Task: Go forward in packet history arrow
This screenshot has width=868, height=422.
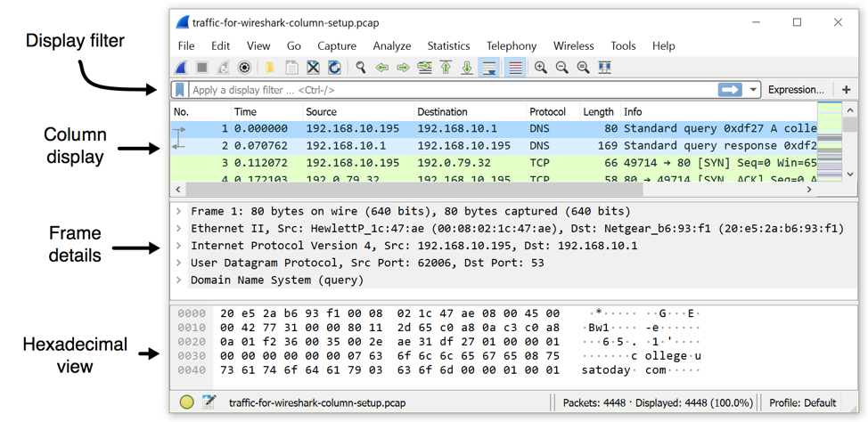Action: pyautogui.click(x=403, y=68)
